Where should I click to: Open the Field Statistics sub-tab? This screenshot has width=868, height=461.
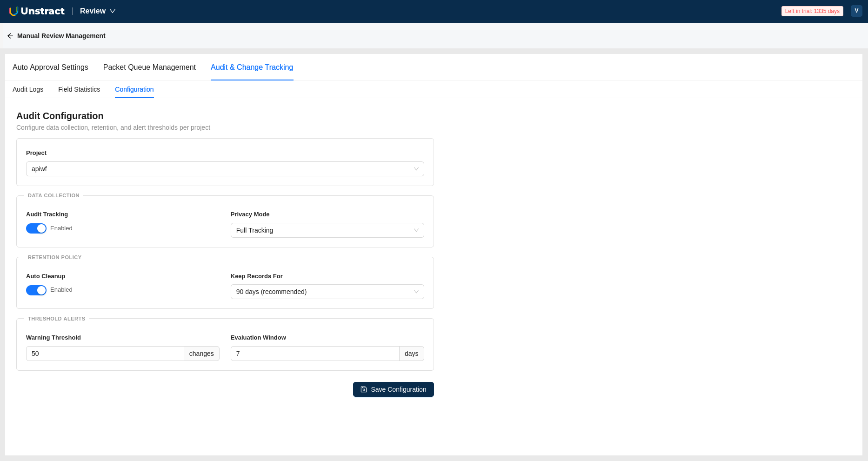tap(79, 89)
